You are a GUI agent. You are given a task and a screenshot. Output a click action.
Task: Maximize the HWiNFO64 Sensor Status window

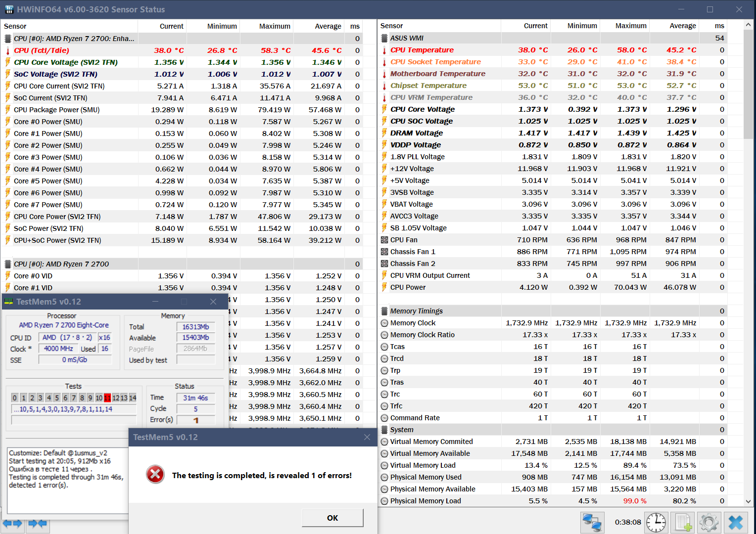tap(710, 9)
